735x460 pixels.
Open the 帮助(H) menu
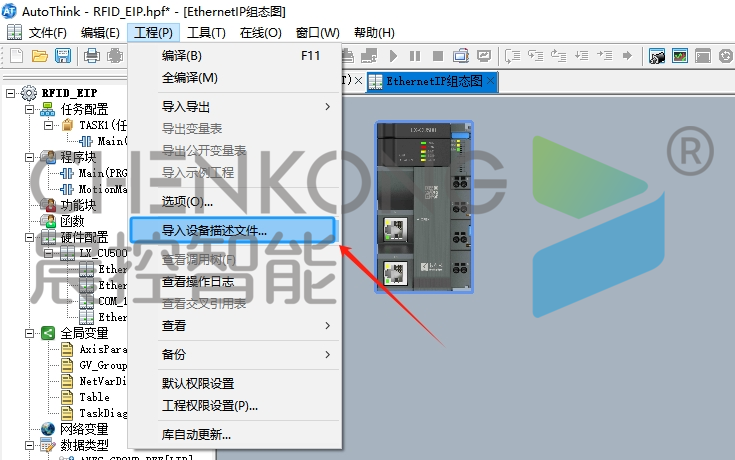coord(374,33)
